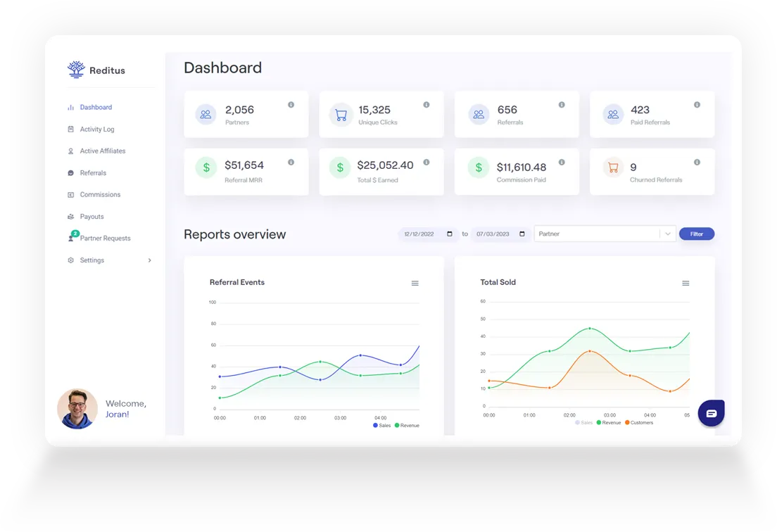
Task: Open Total Sold chart menu
Action: point(686,284)
